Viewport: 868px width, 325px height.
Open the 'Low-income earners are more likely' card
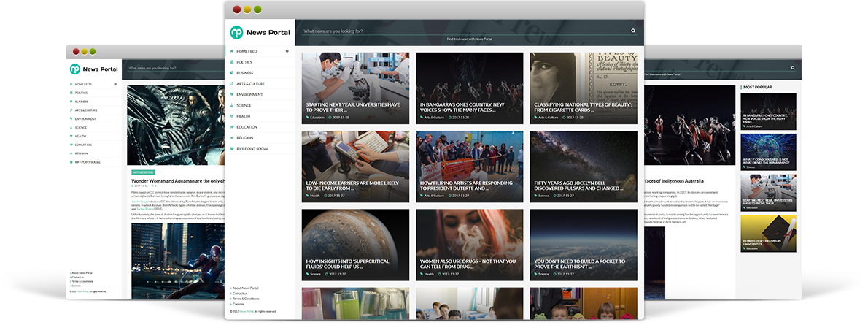355,167
